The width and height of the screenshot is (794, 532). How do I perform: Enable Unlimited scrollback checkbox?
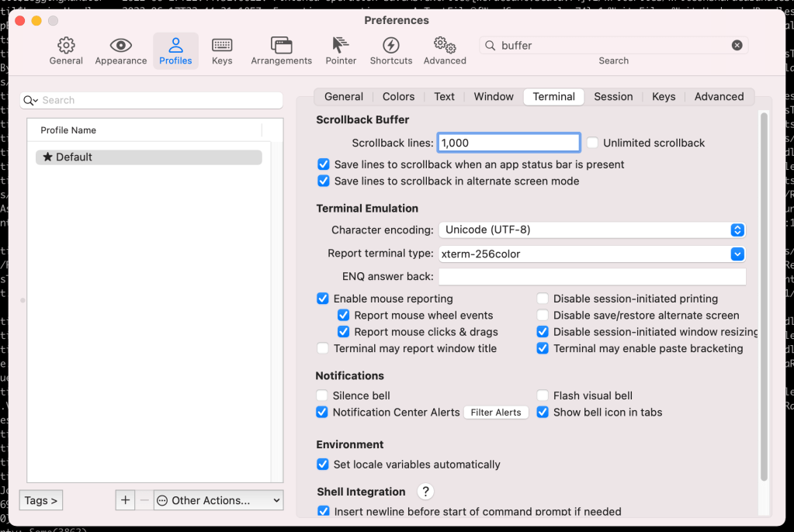click(593, 143)
